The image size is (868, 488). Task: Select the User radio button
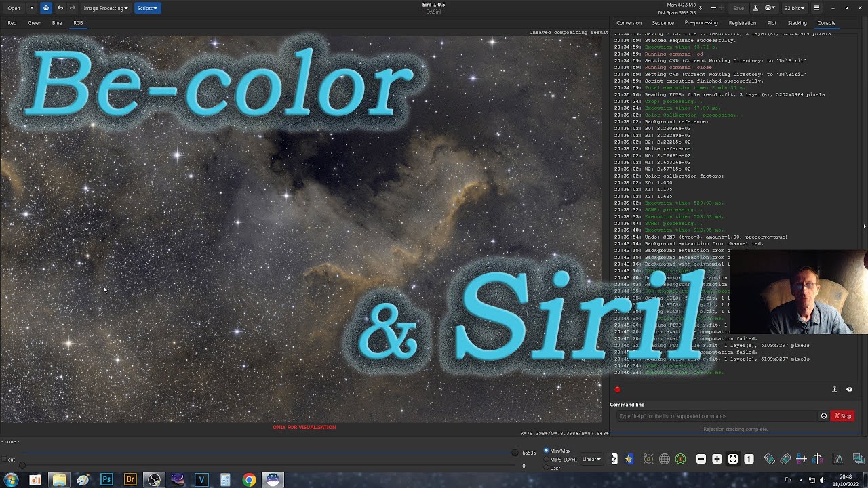click(x=547, y=468)
